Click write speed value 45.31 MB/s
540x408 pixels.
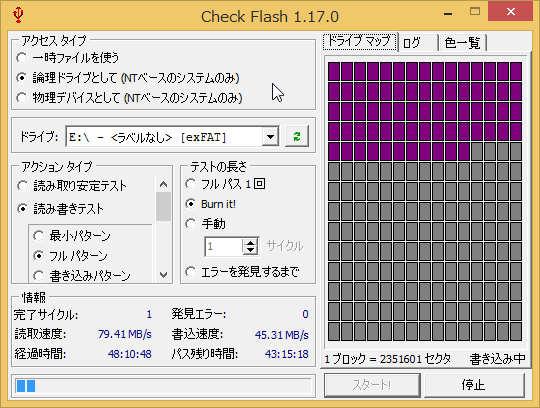coord(282,335)
